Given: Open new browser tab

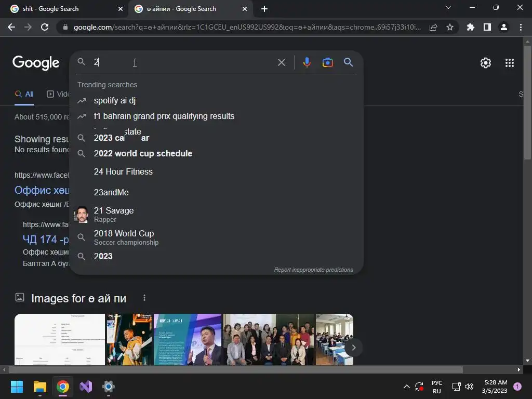Looking at the screenshot, I should click(264, 9).
